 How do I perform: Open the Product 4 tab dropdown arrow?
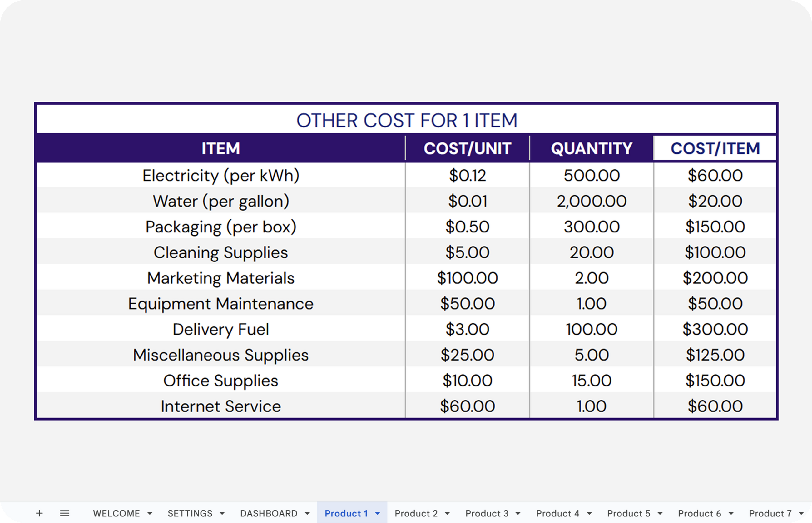tap(589, 514)
